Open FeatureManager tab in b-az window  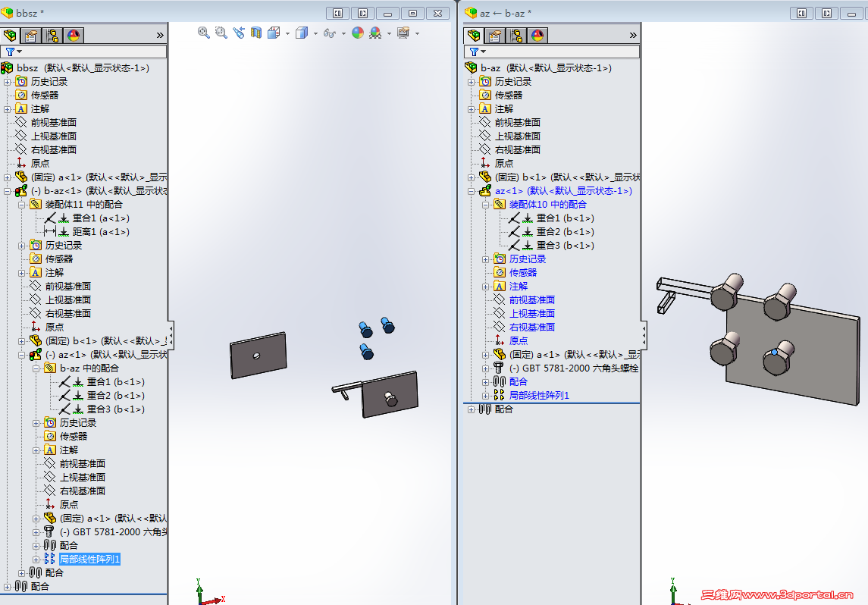(x=474, y=36)
